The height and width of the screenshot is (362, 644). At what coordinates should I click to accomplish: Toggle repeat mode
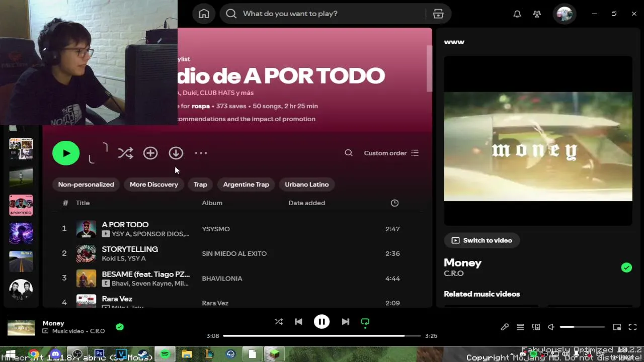pos(365,322)
